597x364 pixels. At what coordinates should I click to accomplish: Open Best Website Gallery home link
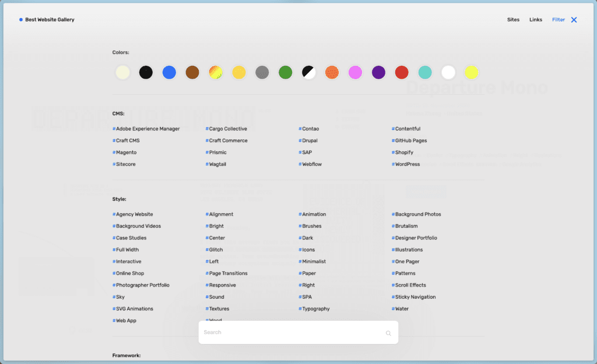point(50,20)
